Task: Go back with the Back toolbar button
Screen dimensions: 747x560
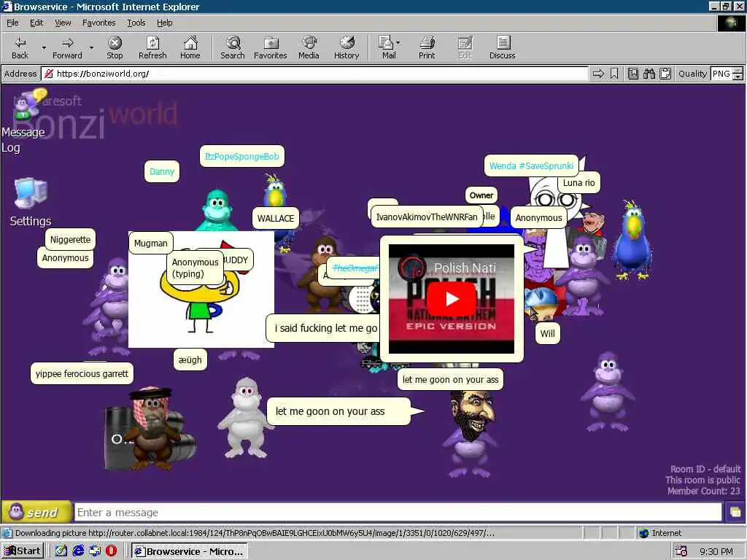Action: click(x=20, y=47)
